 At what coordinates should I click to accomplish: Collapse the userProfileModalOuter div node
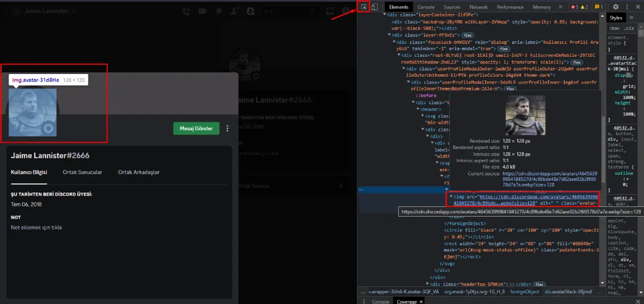click(404, 69)
